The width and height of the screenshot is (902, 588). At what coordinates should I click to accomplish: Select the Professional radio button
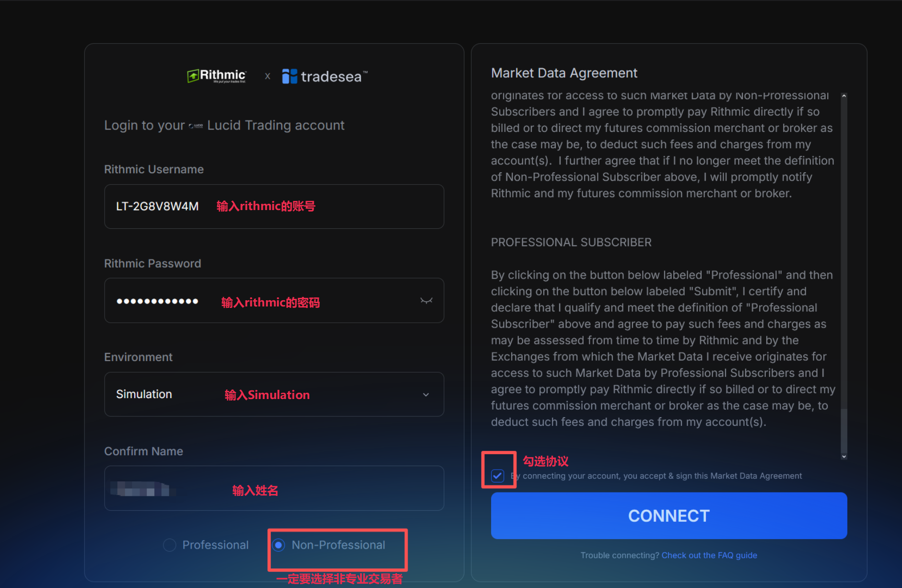tap(170, 545)
